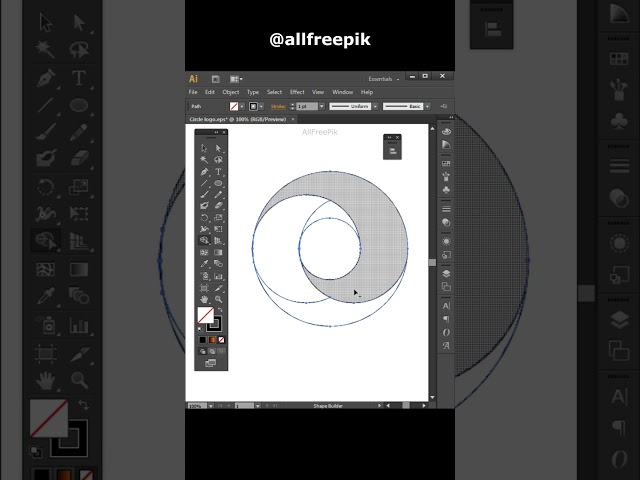Open the stroke color dropdown arrow
This screenshot has height=480, width=640.
coord(261,107)
